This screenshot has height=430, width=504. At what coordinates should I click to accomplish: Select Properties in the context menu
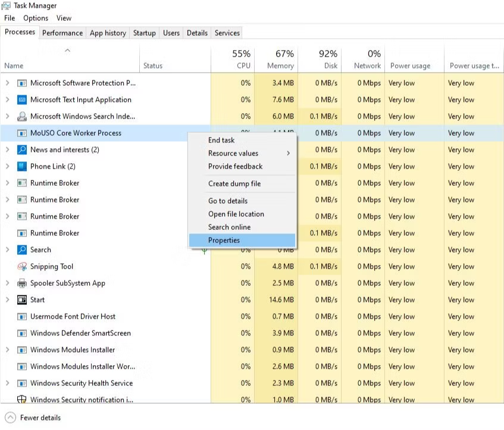click(242, 240)
